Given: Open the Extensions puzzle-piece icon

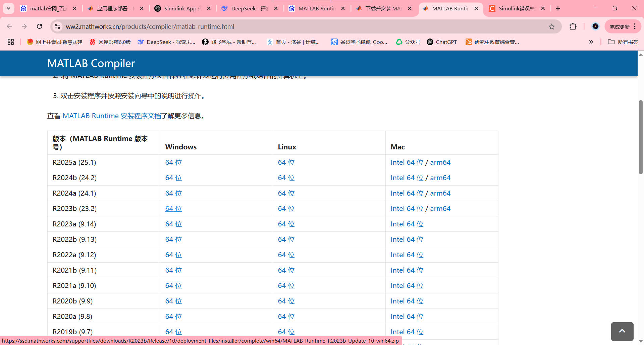Looking at the screenshot, I should point(573,26).
